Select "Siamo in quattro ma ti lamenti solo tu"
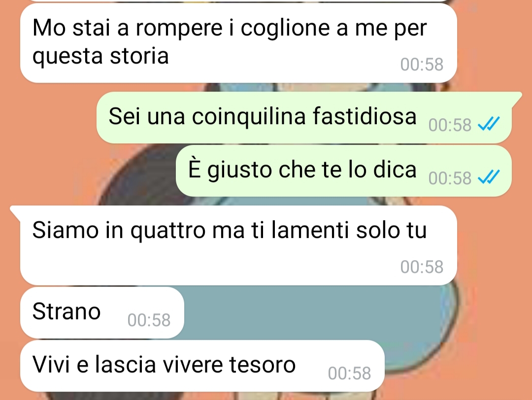Image resolution: width=532 pixels, height=400 pixels. [230, 230]
